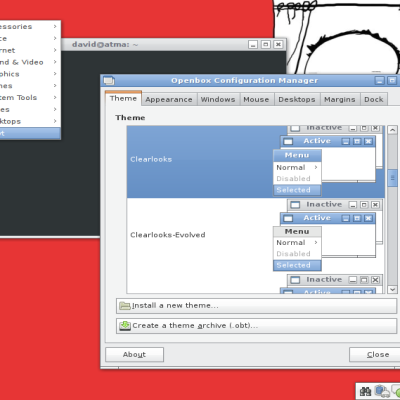Maximize the david@atma terminal window
The width and height of the screenshot is (400, 400).
click(266, 44)
